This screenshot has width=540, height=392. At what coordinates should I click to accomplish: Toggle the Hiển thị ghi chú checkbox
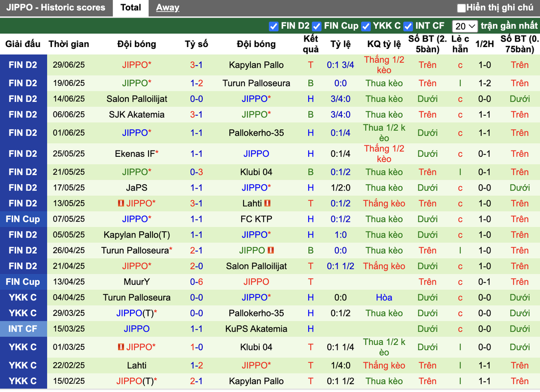(461, 8)
